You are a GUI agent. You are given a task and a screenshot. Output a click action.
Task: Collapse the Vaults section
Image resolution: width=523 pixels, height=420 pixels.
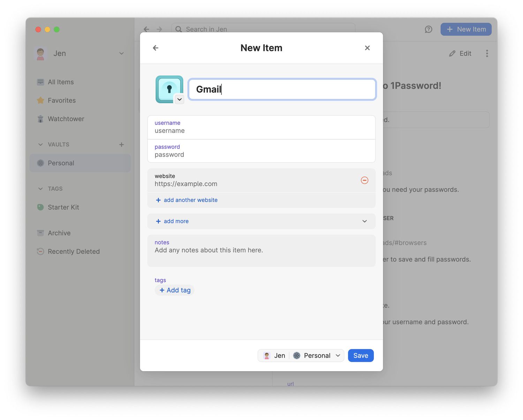40,144
